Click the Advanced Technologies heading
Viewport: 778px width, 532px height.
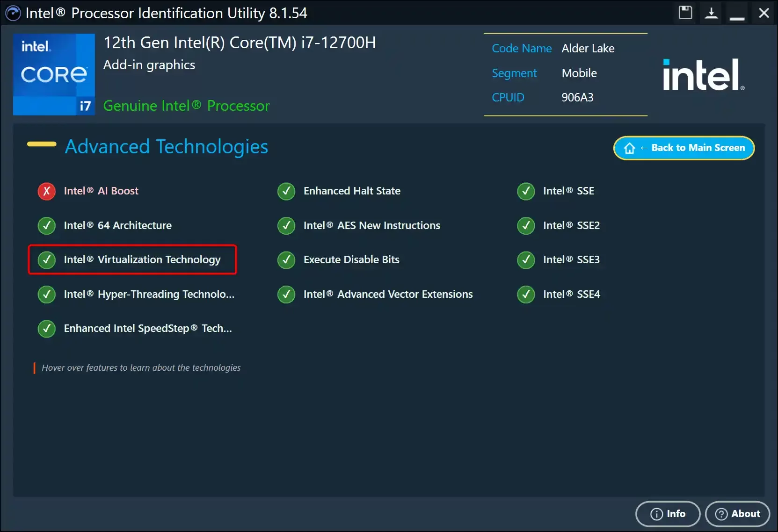click(x=167, y=147)
